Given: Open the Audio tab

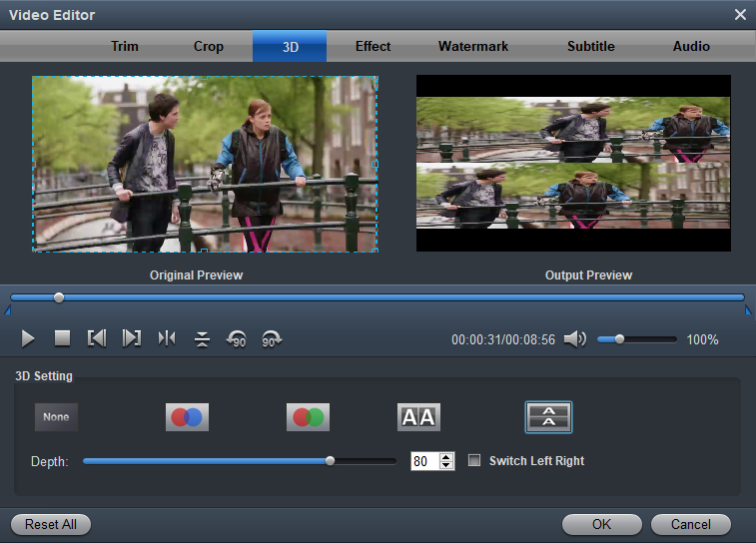Looking at the screenshot, I should click(691, 46).
